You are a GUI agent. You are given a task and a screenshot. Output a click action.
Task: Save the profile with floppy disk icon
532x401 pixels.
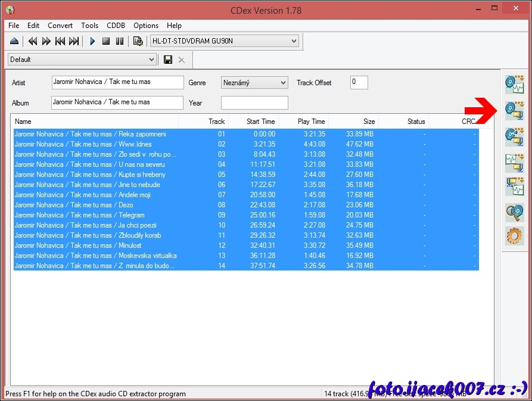tap(168, 60)
